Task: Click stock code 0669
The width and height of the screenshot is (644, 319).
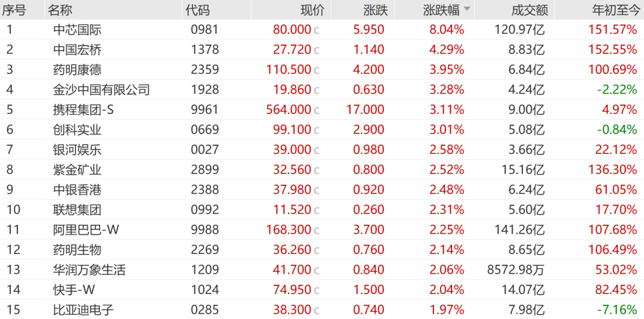Action: point(205,129)
